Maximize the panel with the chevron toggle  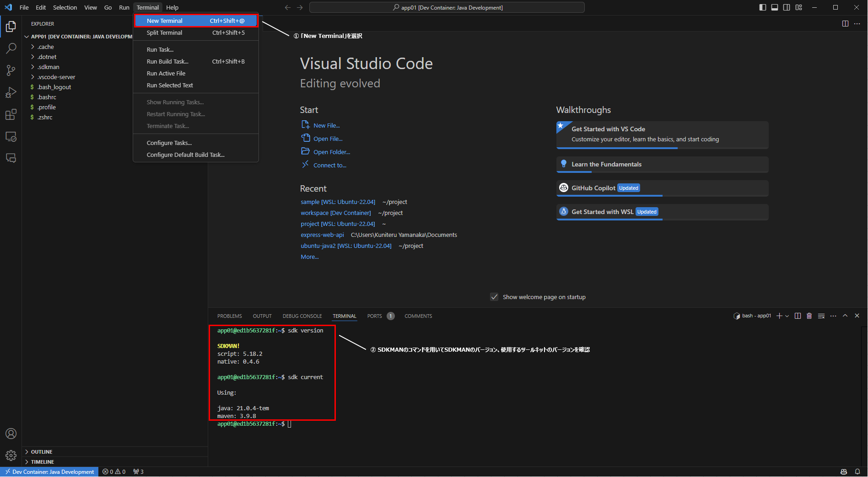tap(845, 316)
